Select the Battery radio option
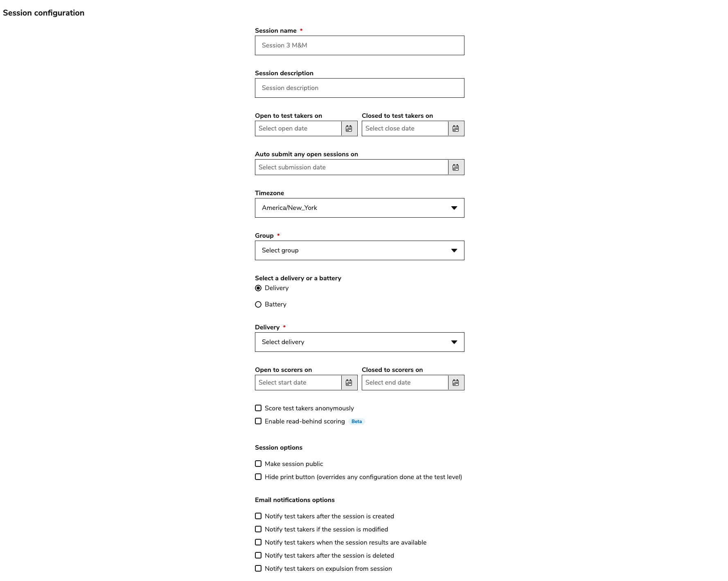Screen dimensions: 728x581 click(258, 304)
